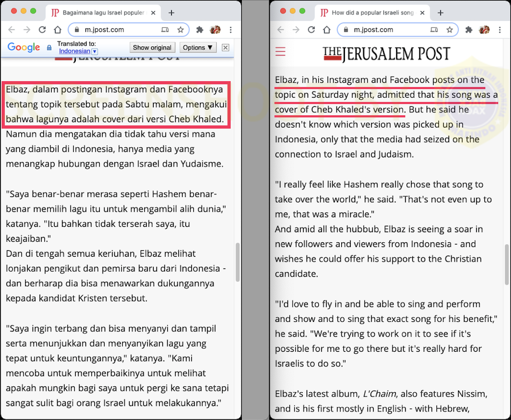The height and width of the screenshot is (420, 511).
Task: Select the 'Bagaimana lagu Israel populer' tab
Action: [103, 13]
